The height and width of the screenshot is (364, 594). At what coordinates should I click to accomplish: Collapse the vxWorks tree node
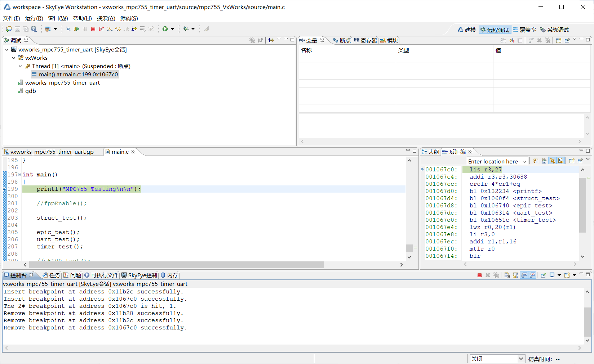coord(14,58)
